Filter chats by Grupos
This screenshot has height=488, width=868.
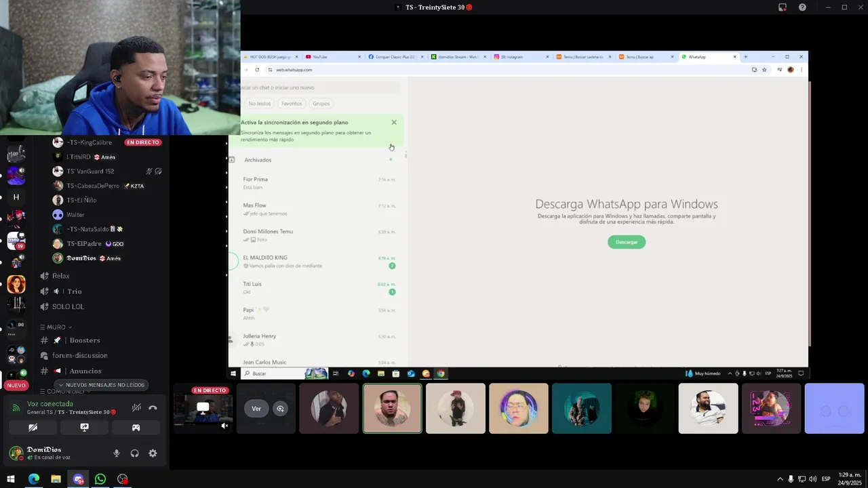pyautogui.click(x=321, y=104)
